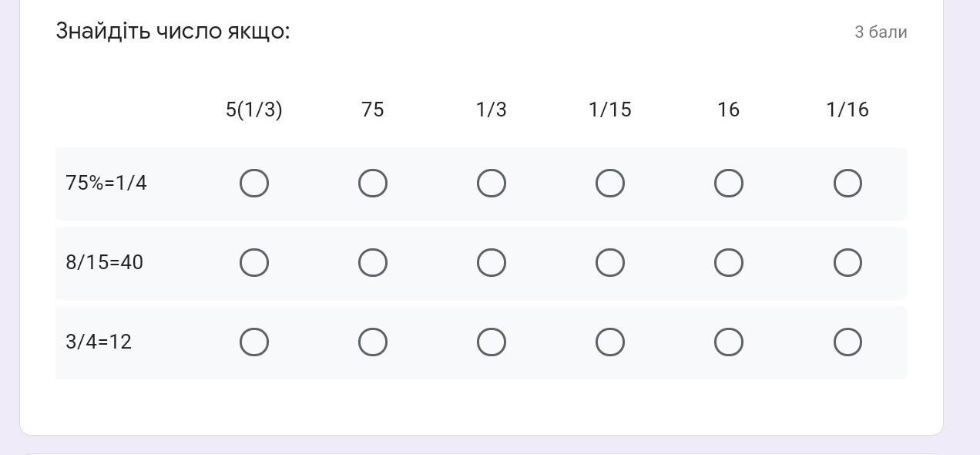
Task: Select 5(1/3) for row 3/4=12
Action: (254, 342)
